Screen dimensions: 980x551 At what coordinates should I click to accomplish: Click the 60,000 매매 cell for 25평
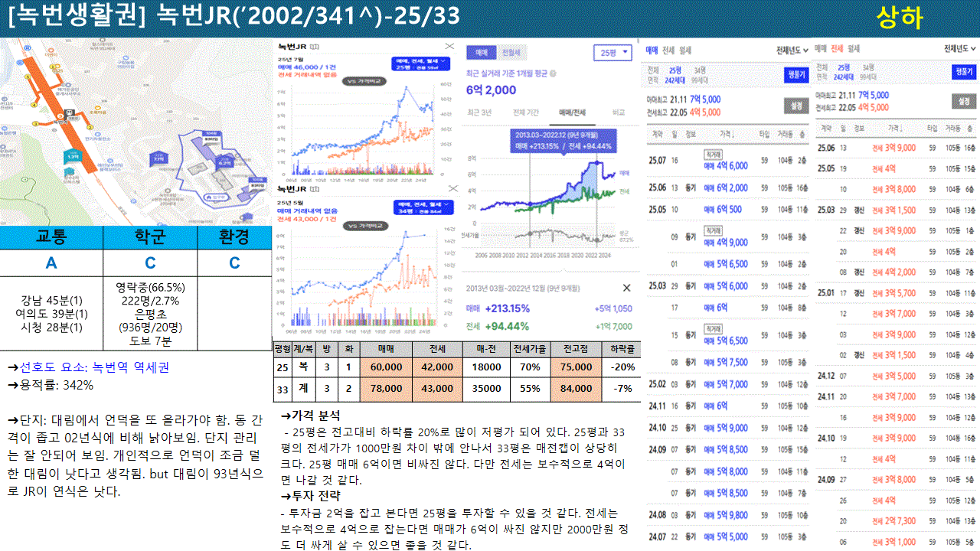[387, 367]
